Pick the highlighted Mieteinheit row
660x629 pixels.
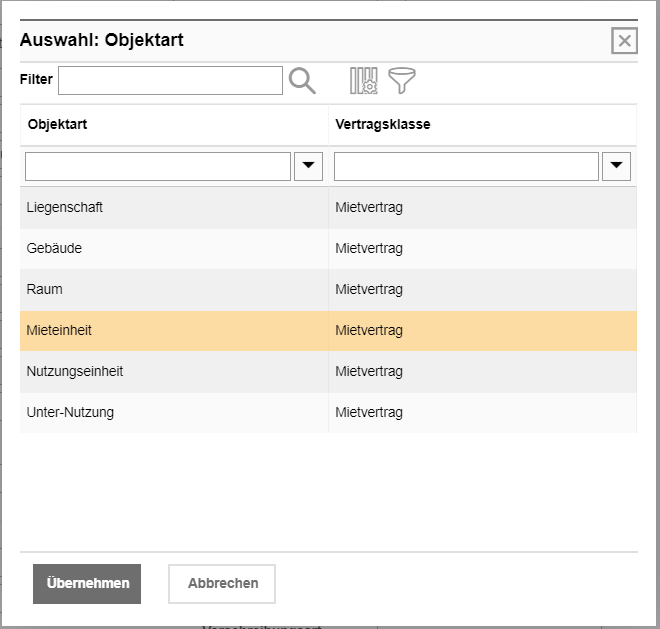[x=60, y=331]
